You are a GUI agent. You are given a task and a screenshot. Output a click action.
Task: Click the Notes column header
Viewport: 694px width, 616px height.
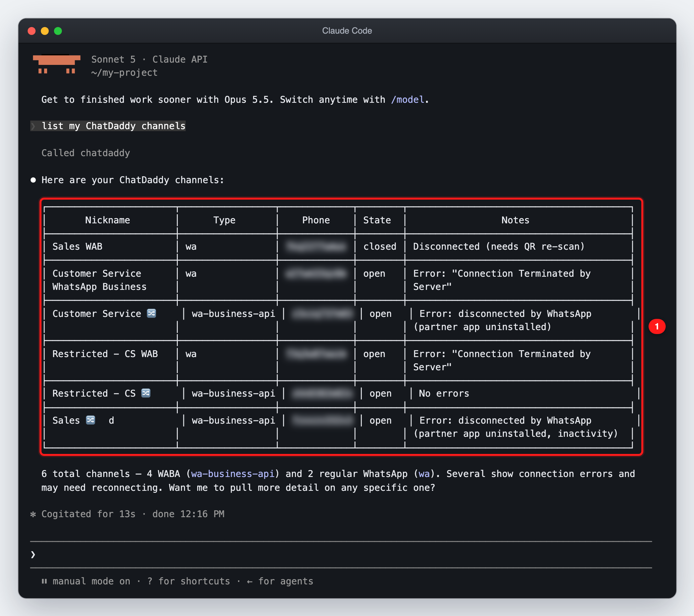(516, 220)
